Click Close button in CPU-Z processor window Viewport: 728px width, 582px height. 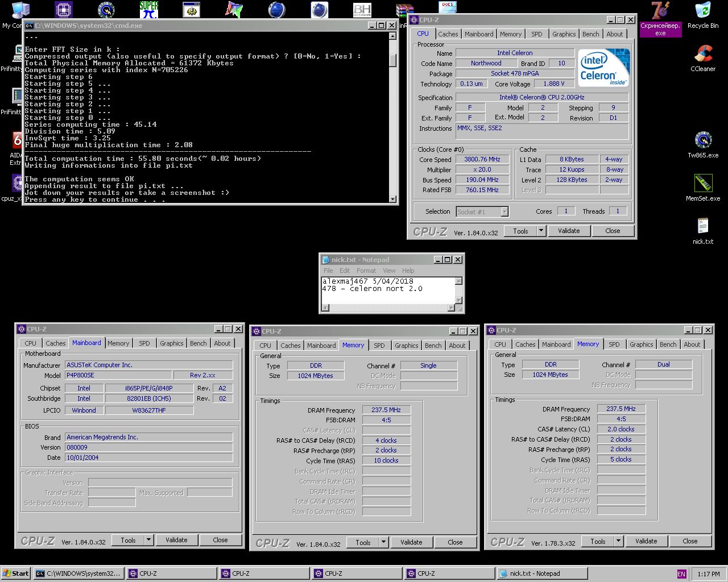(613, 231)
